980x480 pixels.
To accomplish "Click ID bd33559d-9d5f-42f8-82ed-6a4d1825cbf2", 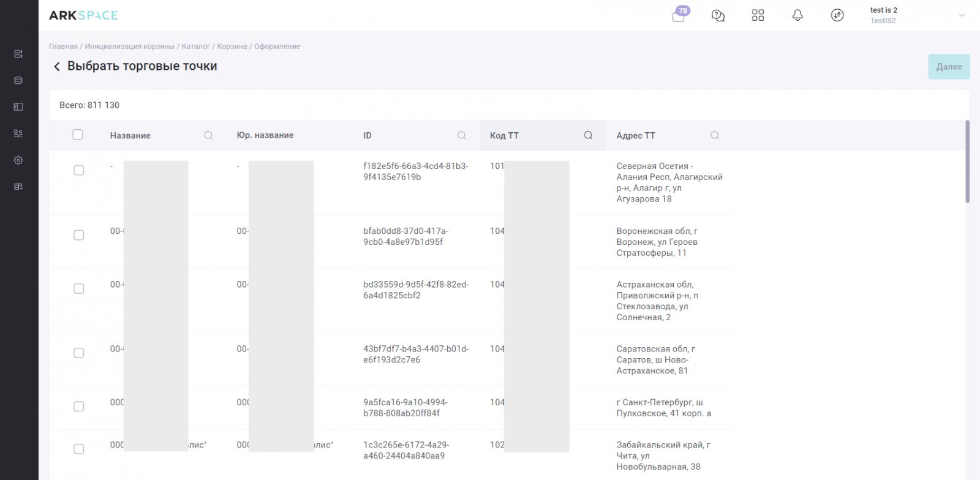I will pos(416,290).
